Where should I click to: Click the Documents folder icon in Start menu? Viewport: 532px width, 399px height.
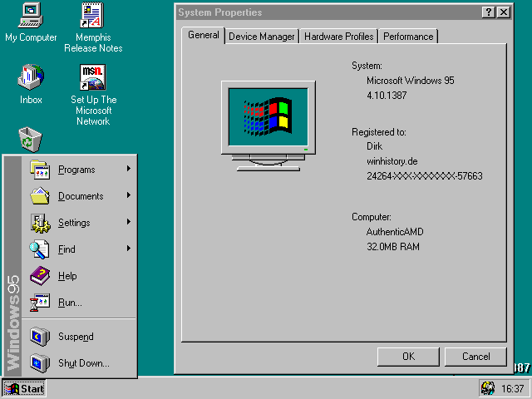(x=40, y=196)
